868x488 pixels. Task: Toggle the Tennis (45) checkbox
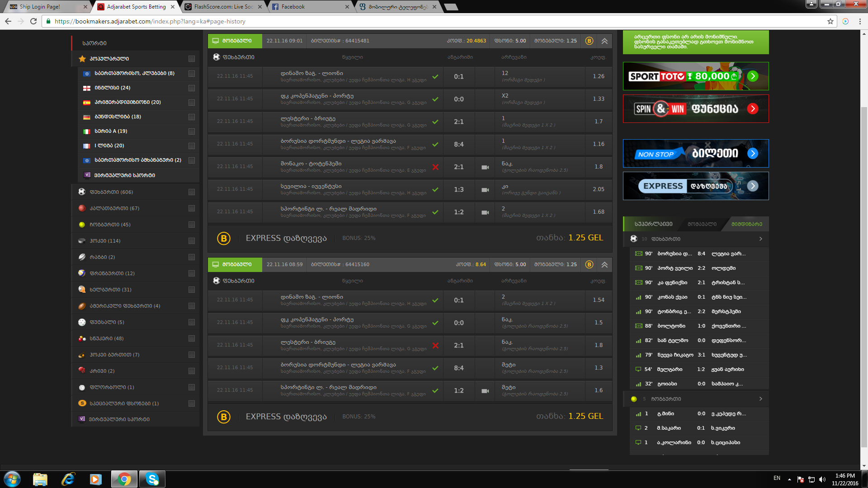coord(192,225)
